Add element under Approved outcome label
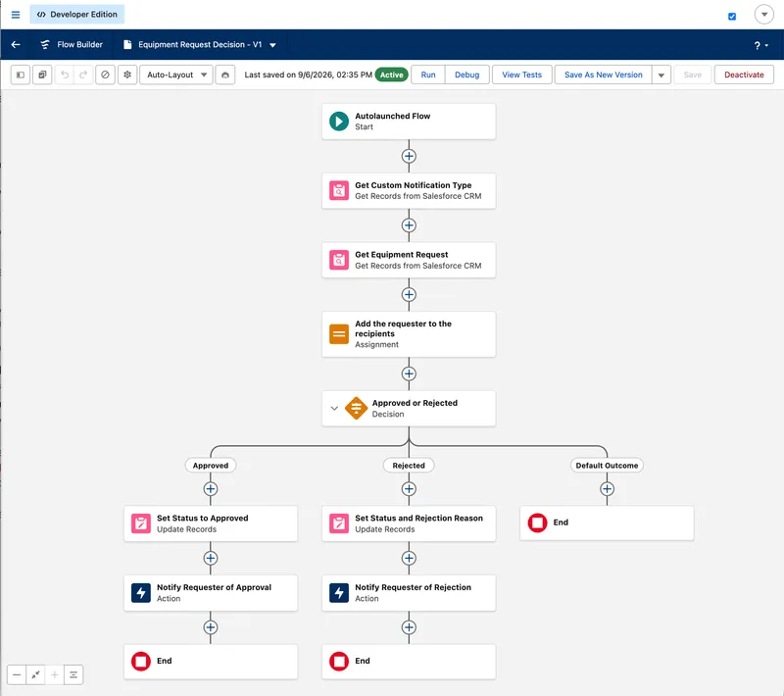This screenshot has height=696, width=784. pos(211,488)
